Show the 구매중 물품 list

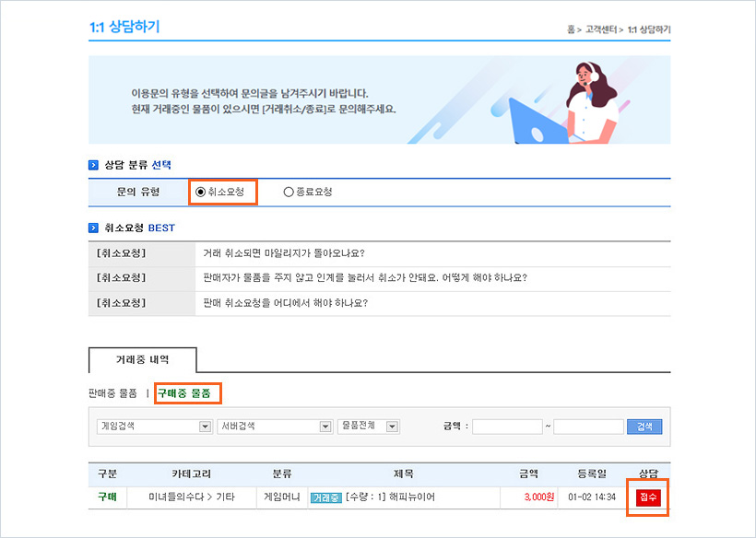pos(188,393)
